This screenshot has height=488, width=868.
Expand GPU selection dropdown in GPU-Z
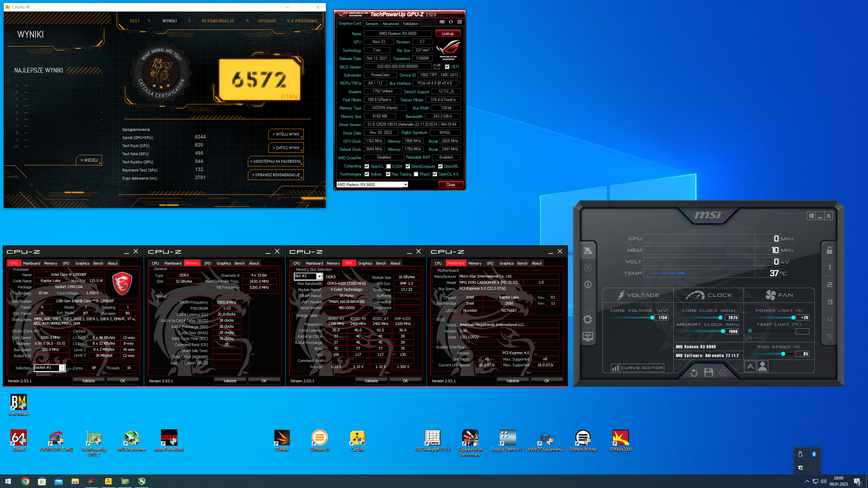(x=405, y=185)
